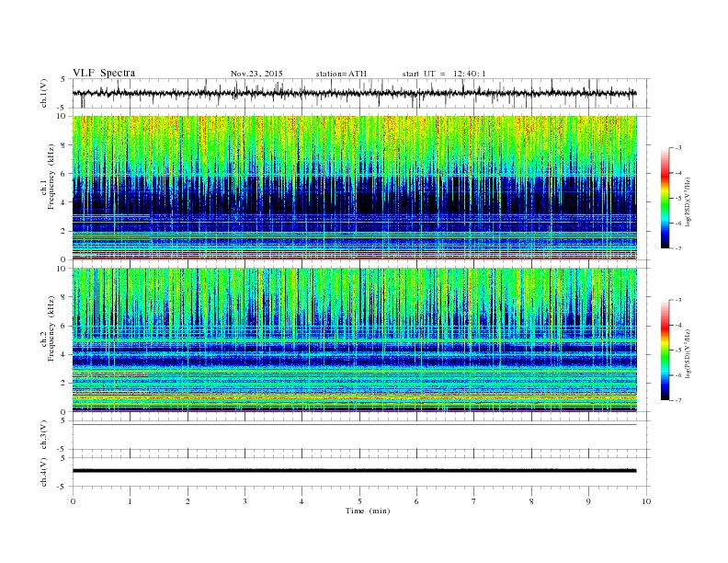This screenshot has height=563, width=728.
Task: Click time-axis tick label '10'
Action: coord(646,501)
